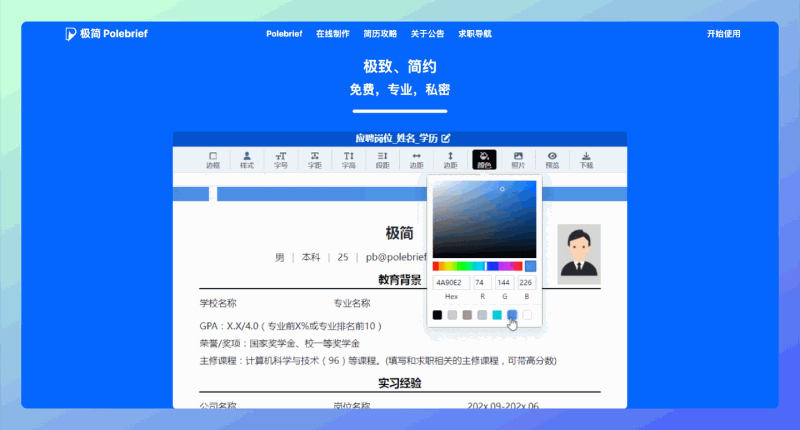800x430 pixels.
Task: Select the bluish-gray color swatch
Action: (x=482, y=315)
